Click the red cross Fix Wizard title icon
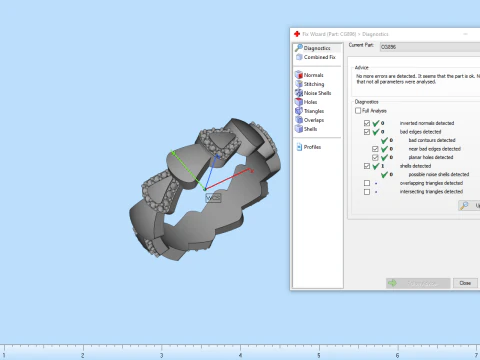 297,34
